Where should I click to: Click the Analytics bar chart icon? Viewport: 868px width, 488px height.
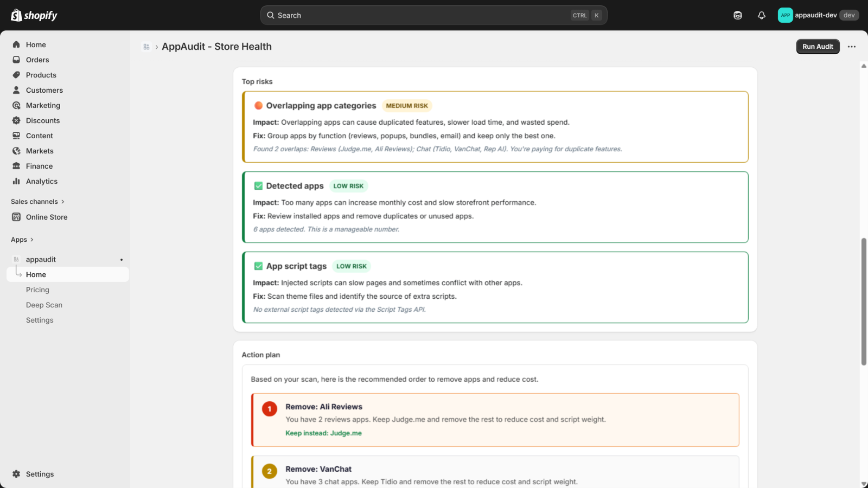click(16, 181)
